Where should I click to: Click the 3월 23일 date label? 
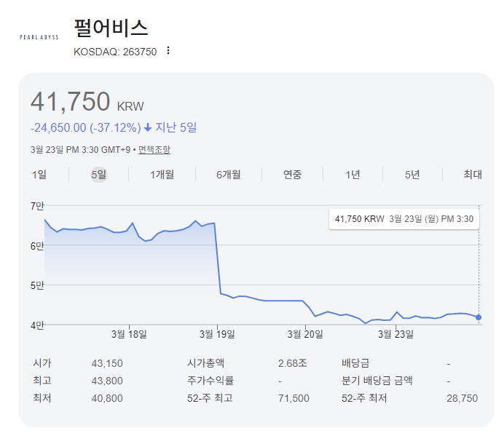tap(395, 334)
